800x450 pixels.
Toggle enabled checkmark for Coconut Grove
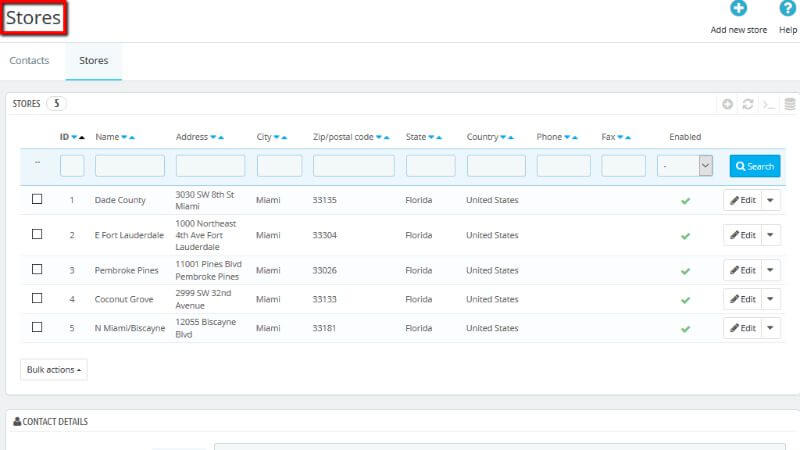click(685, 300)
